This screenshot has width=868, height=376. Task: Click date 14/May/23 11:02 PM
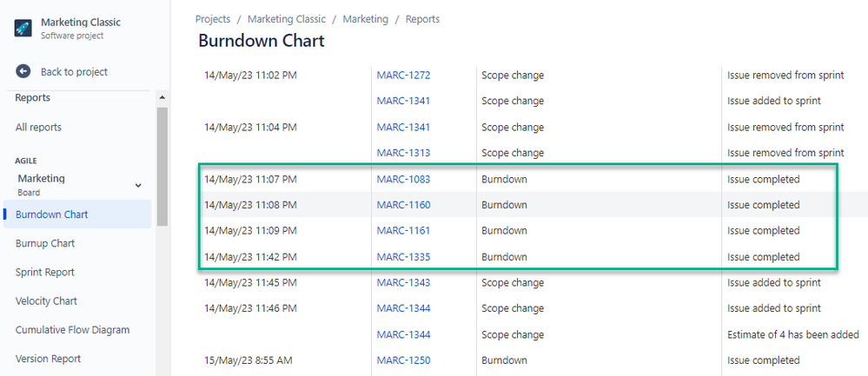click(x=250, y=76)
